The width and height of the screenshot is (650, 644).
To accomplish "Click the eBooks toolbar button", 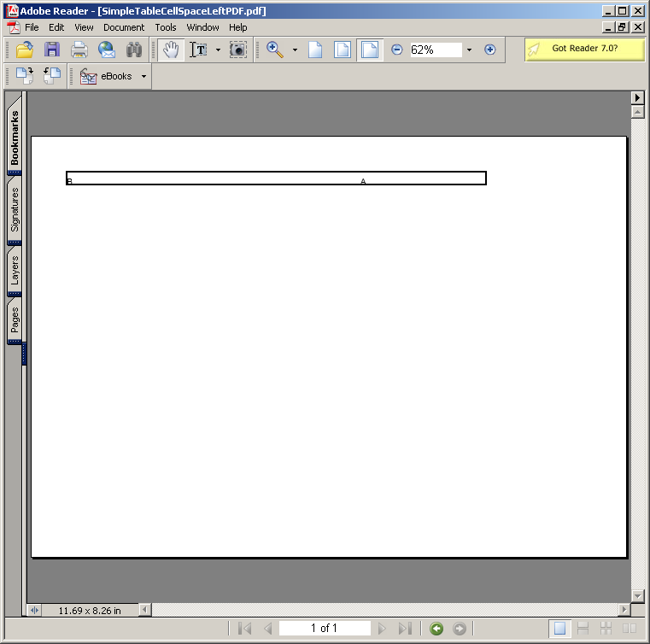I will pos(106,76).
